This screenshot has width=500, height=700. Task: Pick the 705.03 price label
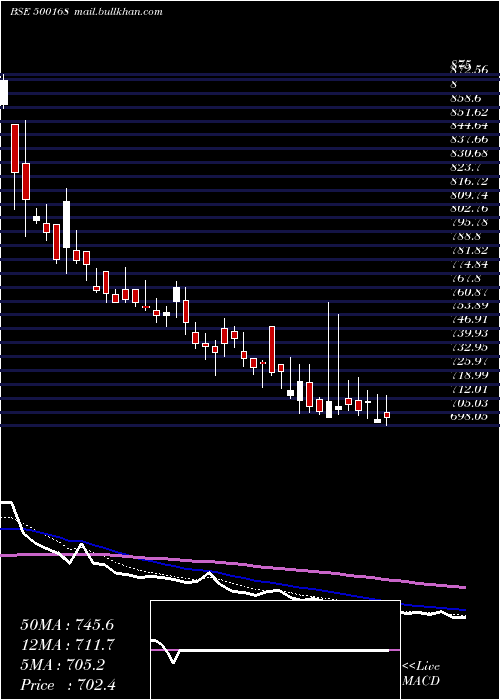469,403
